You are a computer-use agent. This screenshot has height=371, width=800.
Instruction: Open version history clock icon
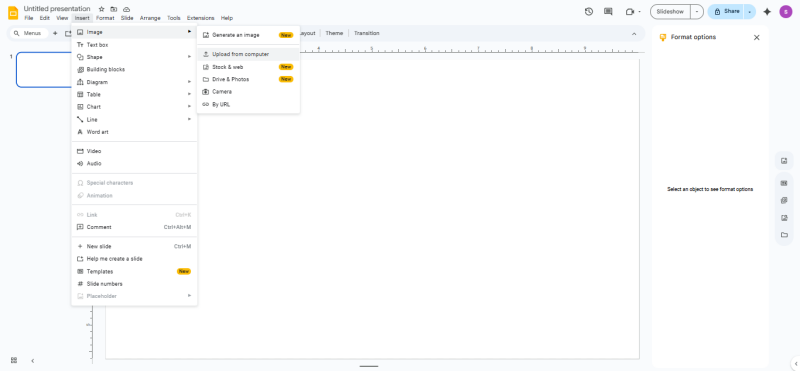[589, 11]
